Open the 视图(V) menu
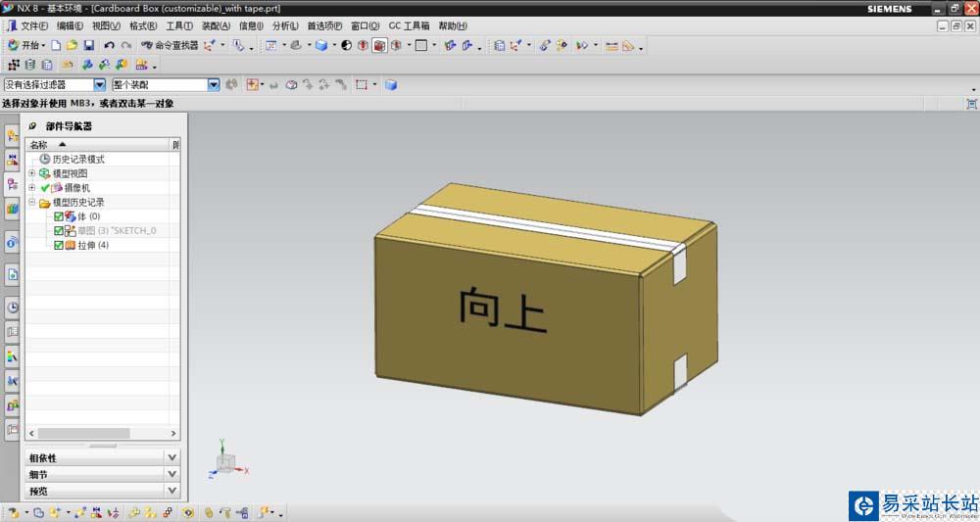 pos(106,25)
